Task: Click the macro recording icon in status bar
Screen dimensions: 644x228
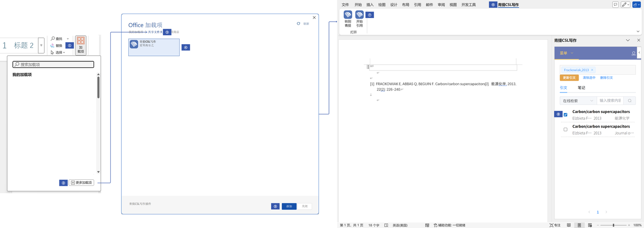Action: click(x=427, y=225)
